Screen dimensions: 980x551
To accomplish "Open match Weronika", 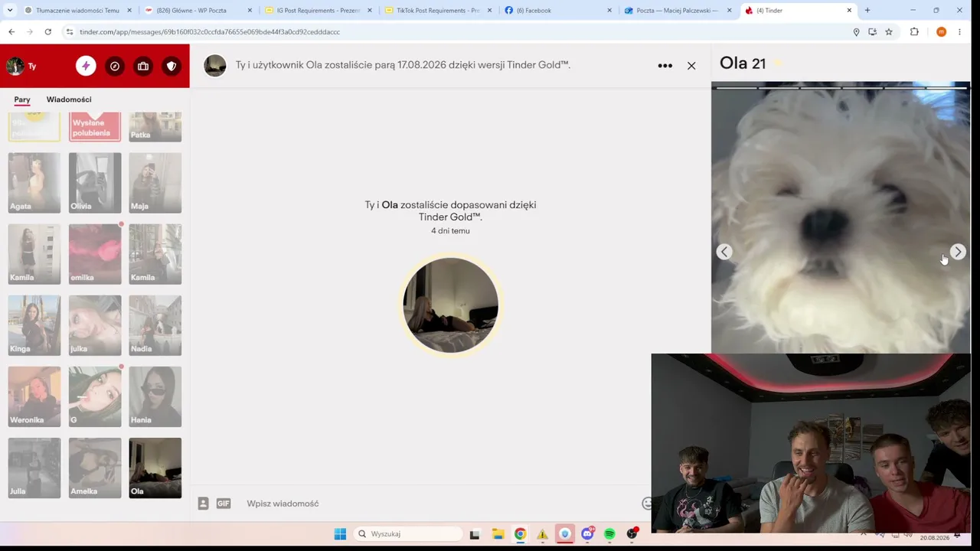I will (34, 396).
